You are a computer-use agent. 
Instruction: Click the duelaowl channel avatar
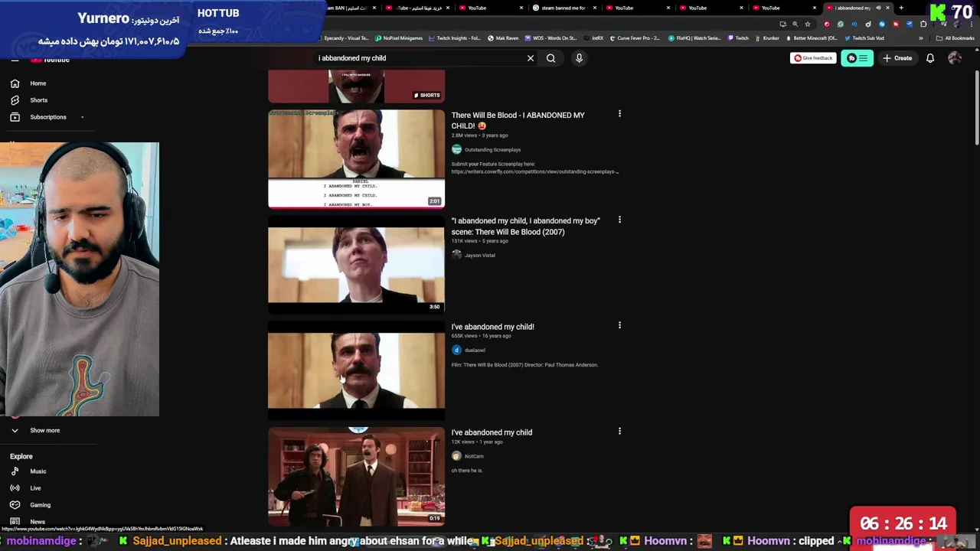(456, 350)
